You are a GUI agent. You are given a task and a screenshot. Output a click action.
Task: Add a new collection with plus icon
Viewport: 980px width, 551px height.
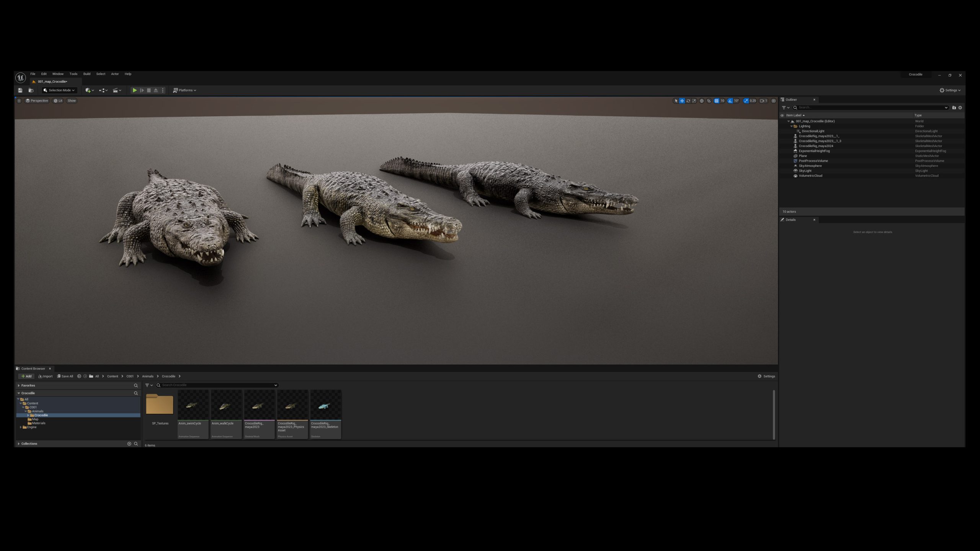129,443
